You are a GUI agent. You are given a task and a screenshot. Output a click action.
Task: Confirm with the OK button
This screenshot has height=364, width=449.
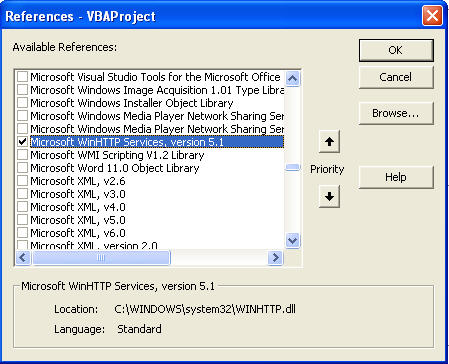(396, 50)
